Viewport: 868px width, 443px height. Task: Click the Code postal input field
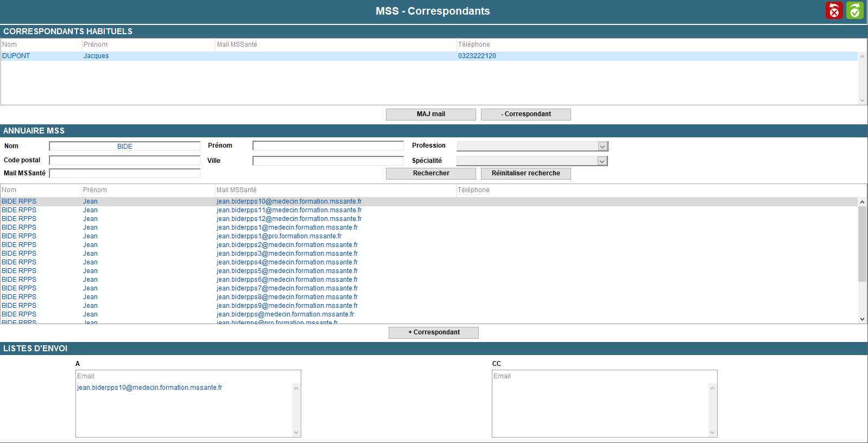125,161
